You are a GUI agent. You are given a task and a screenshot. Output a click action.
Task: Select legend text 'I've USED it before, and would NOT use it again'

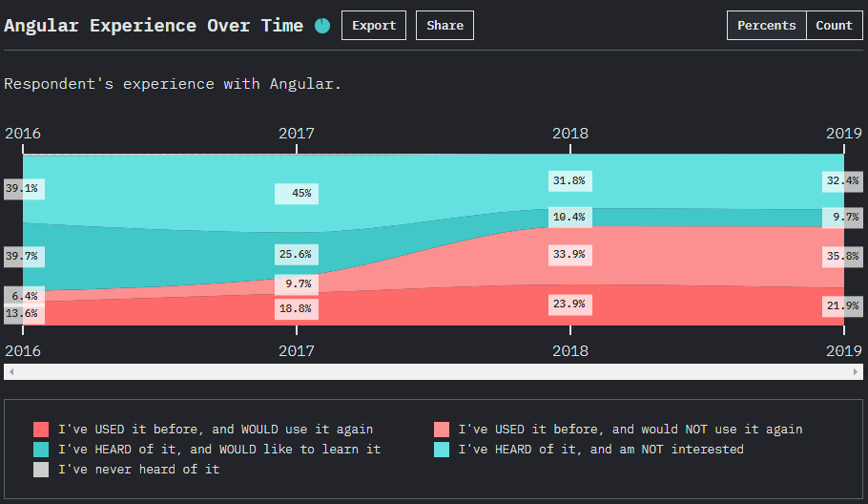630,430
